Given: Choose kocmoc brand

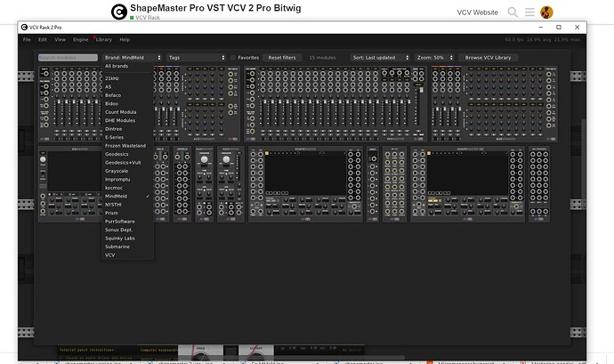Looking at the screenshot, I should click(x=127, y=188).
